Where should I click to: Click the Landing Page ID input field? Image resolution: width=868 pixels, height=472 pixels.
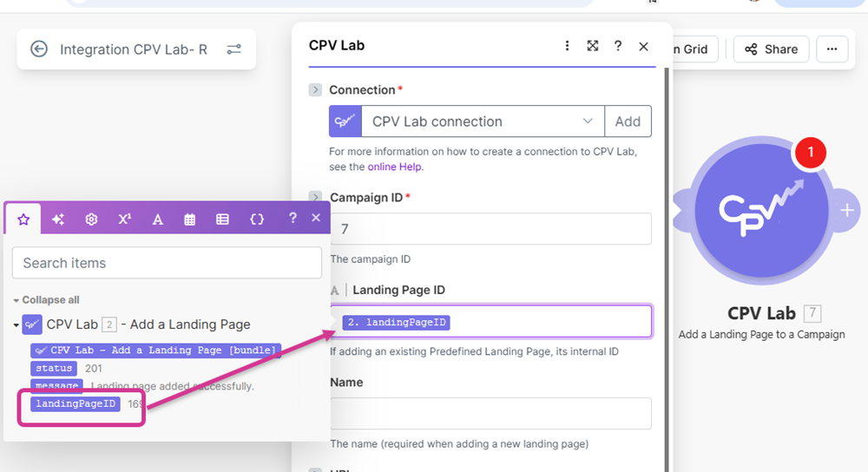coord(491,321)
